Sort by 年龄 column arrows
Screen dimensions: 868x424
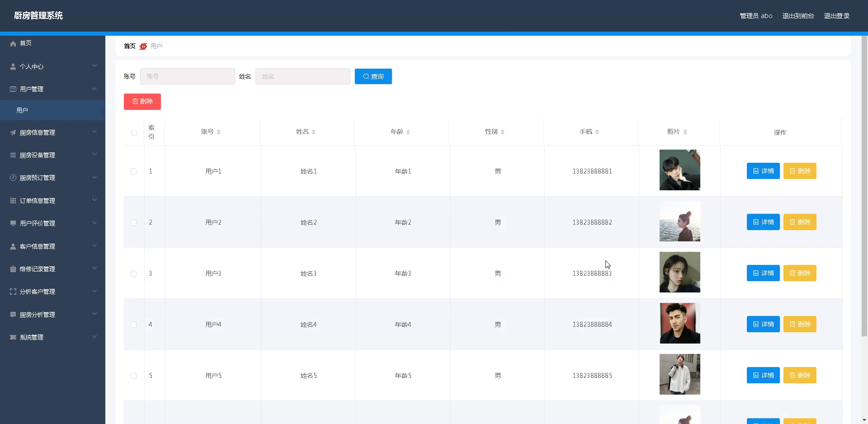(x=408, y=132)
